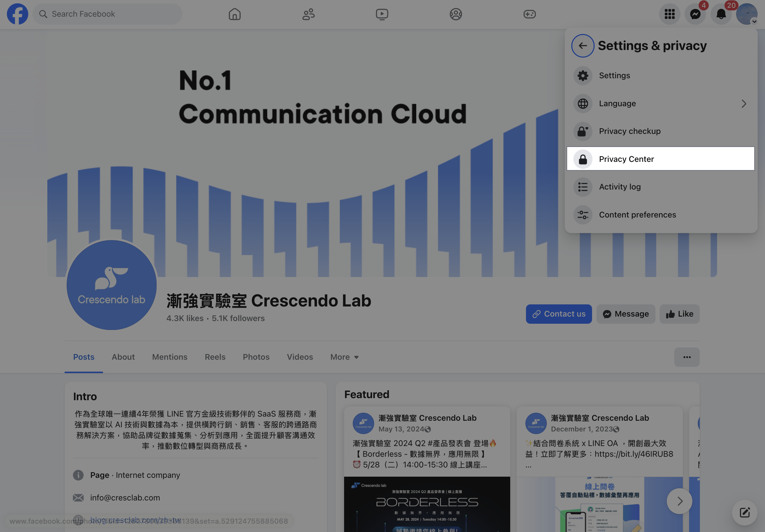Select Privacy checkup menu entry
This screenshot has height=532, width=765.
[x=661, y=131]
